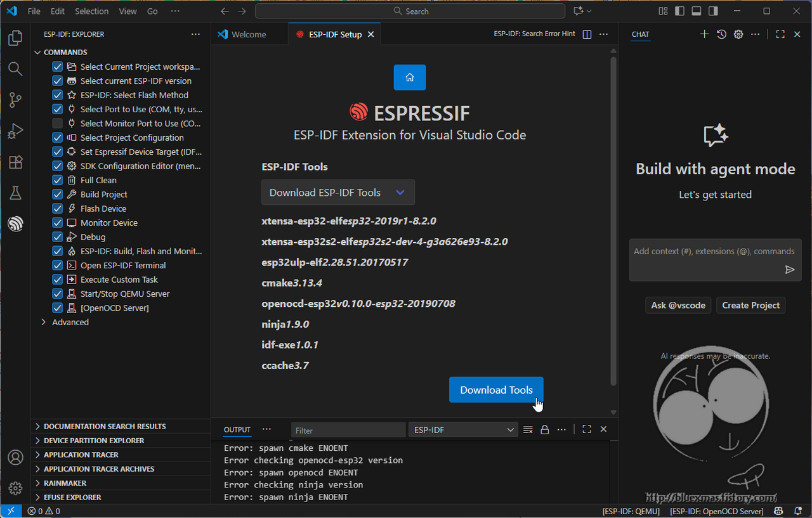812x518 pixels.
Task: Open notifications bell in status bar
Action: pos(797,511)
